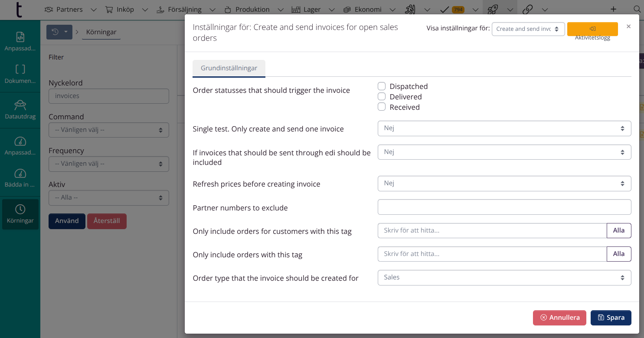The height and width of the screenshot is (338, 644).
Task: Enable the Delivered status checkbox
Action: [382, 96]
